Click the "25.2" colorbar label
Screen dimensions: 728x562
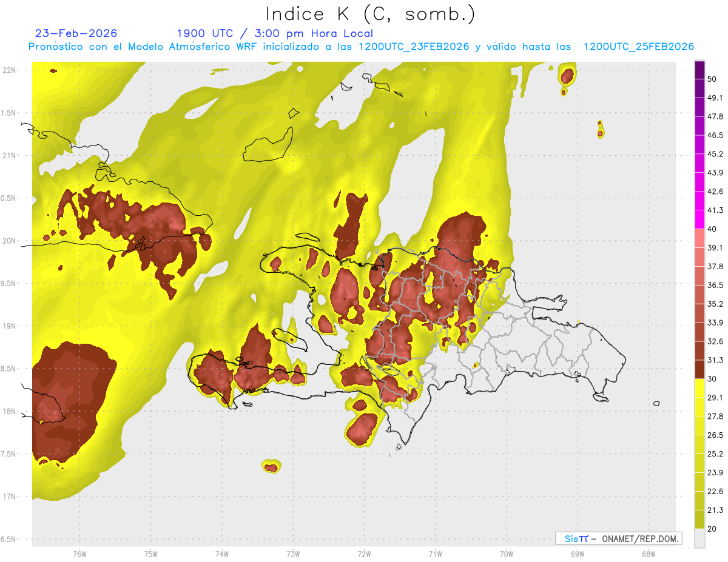pyautogui.click(x=715, y=454)
